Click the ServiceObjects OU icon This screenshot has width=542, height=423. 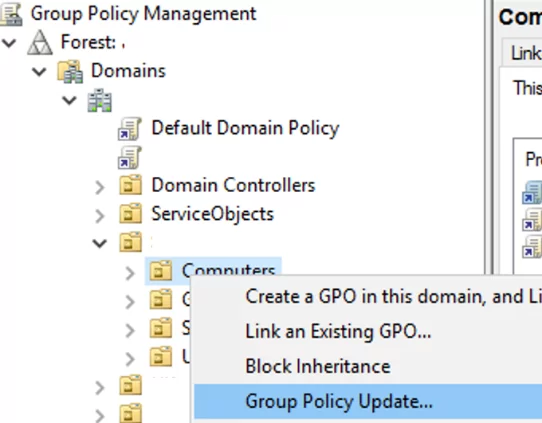pos(131,214)
